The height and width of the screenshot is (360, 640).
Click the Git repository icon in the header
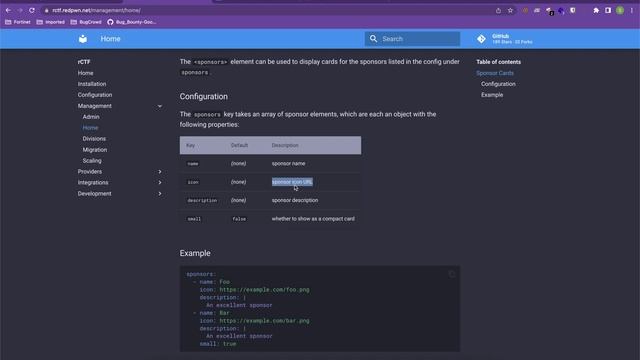(x=481, y=39)
